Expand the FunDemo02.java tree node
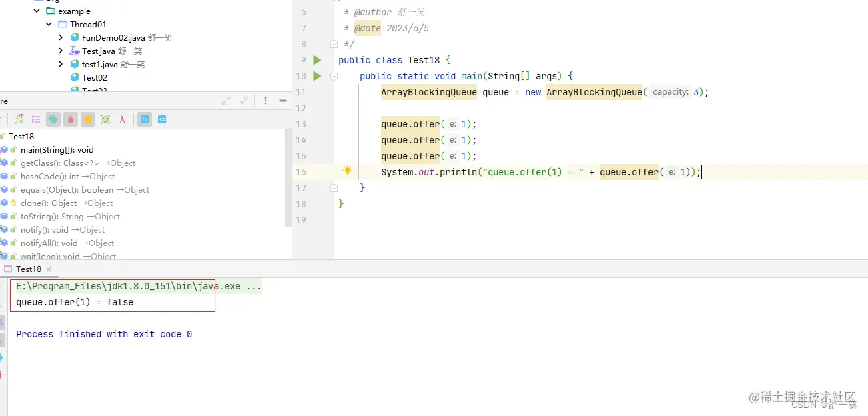This screenshot has height=416, width=868. pyautogui.click(x=61, y=38)
